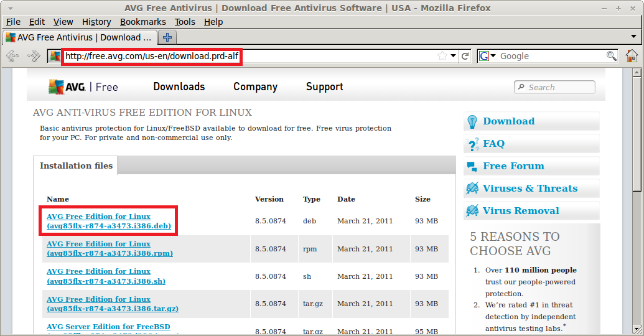The image size is (644, 336).
Task: Download the i386.sh AVG installer
Action: 106,276
